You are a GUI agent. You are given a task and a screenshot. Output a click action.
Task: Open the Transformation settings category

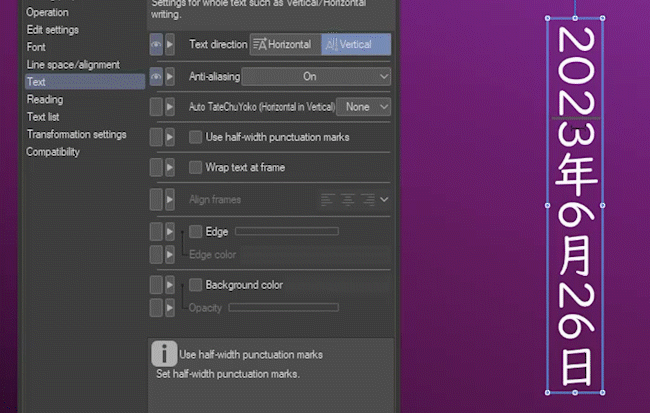tap(76, 134)
